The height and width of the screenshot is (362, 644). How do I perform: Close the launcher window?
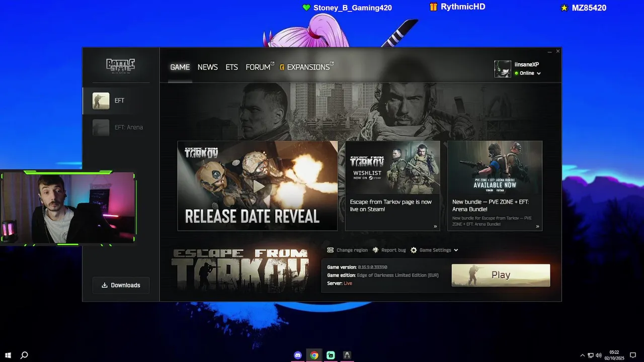point(557,51)
